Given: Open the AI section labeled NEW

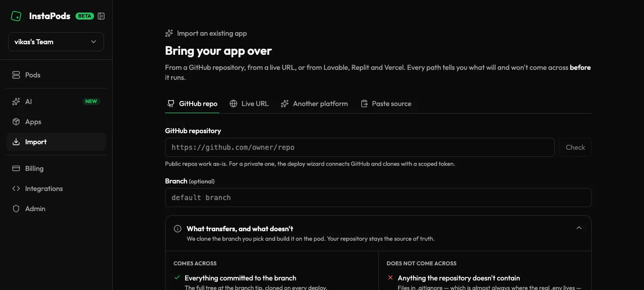Looking at the screenshot, I should point(56,102).
